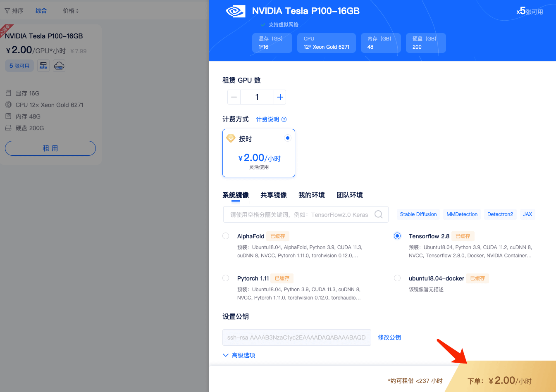Click the *约可租借 <237 小时 text
556x392 pixels.
pyautogui.click(x=415, y=381)
